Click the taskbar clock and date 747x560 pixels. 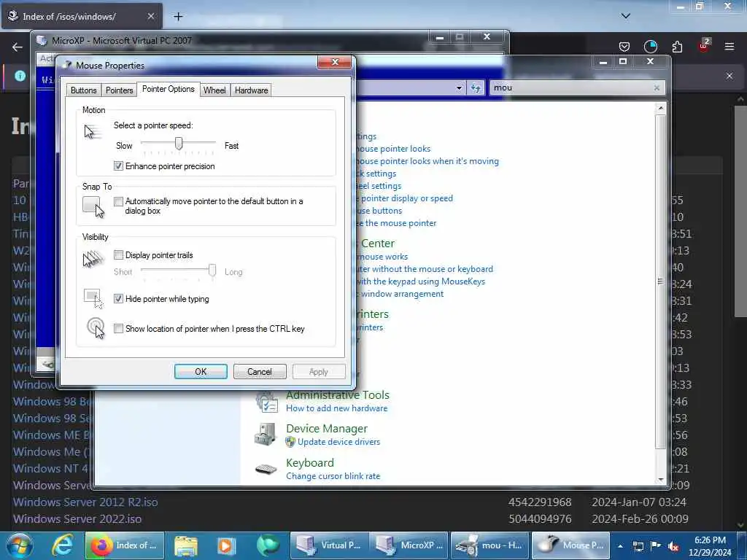[x=710, y=546]
